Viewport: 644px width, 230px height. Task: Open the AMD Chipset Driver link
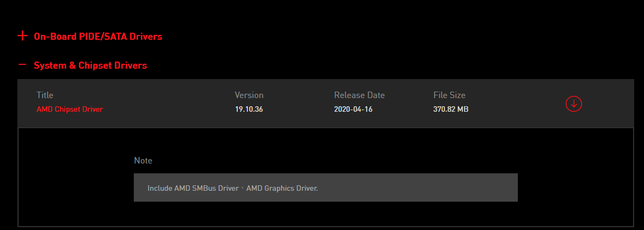(70, 110)
